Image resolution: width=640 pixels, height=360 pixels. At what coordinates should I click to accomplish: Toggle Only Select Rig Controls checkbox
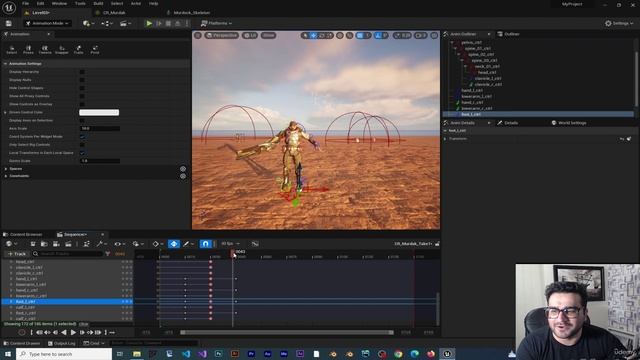(x=82, y=144)
